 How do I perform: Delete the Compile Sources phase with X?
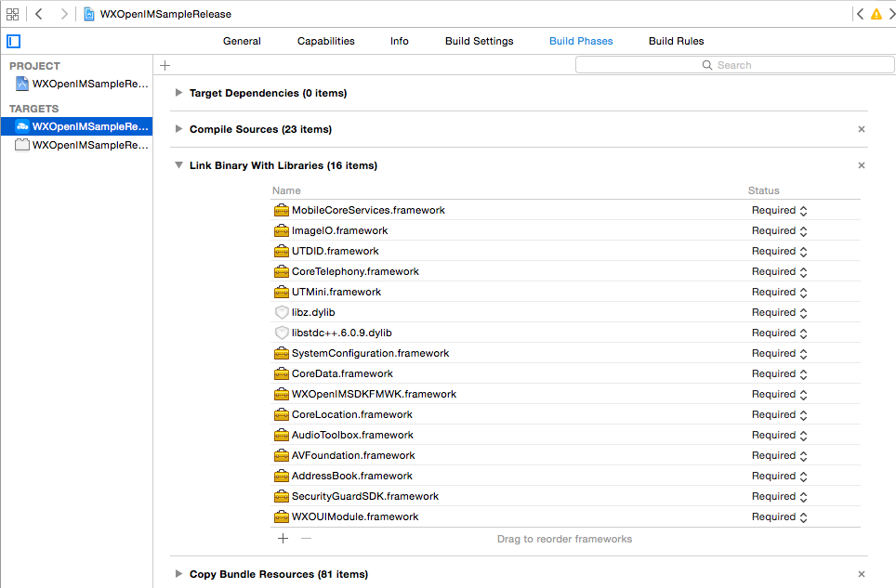click(861, 129)
